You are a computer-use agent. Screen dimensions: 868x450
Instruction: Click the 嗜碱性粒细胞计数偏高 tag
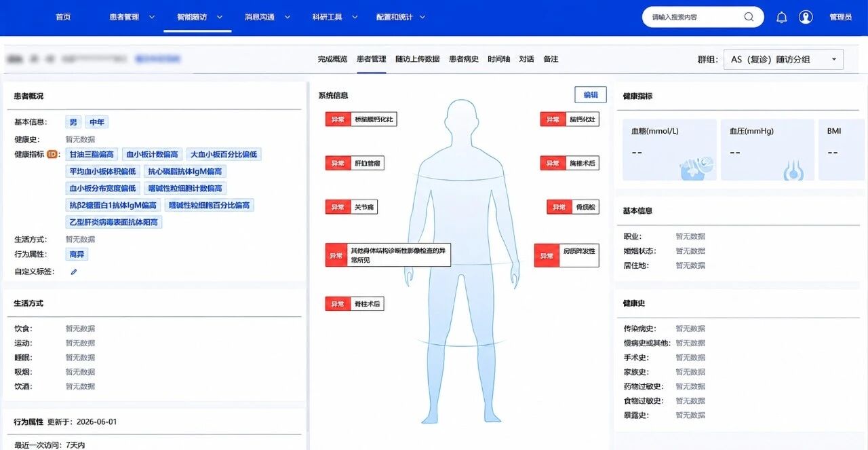pos(186,189)
